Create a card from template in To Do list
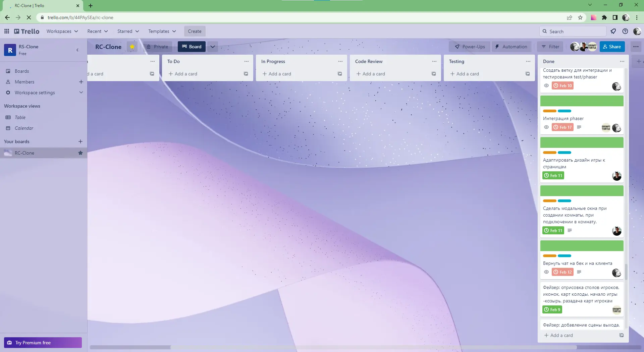Viewport: 644px width, 352px height. (246, 74)
